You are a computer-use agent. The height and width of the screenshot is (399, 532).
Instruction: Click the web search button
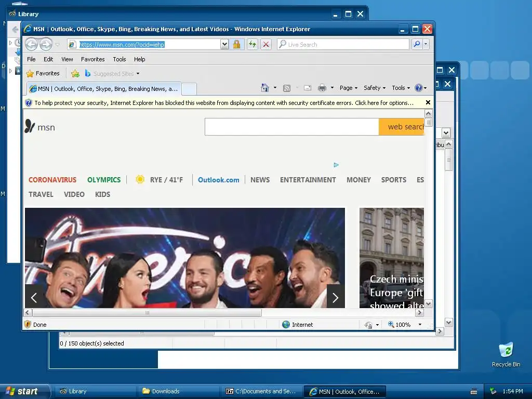(402, 127)
